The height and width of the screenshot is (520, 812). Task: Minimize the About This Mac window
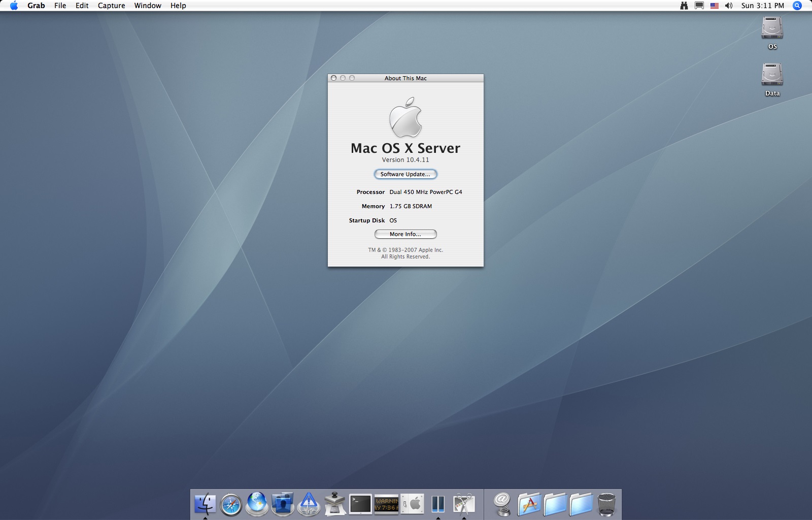pos(343,78)
